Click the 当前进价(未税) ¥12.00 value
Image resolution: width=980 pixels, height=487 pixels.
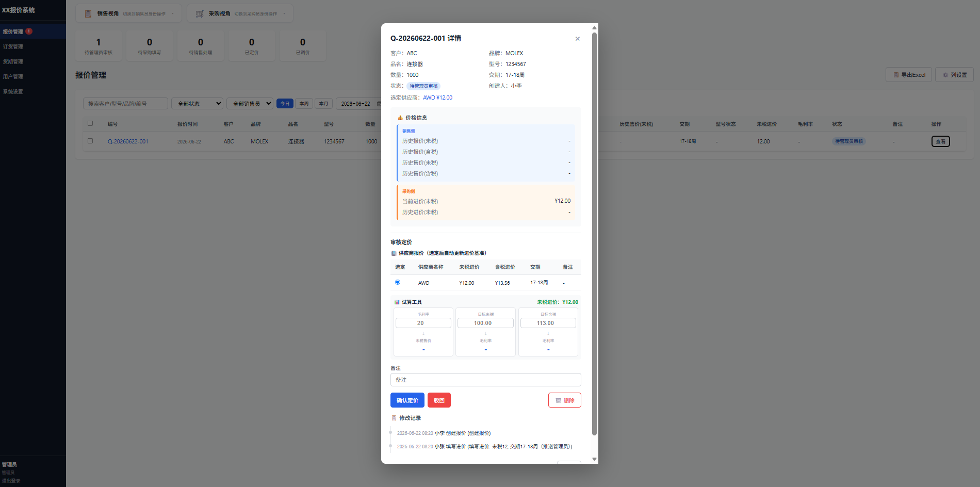point(562,201)
